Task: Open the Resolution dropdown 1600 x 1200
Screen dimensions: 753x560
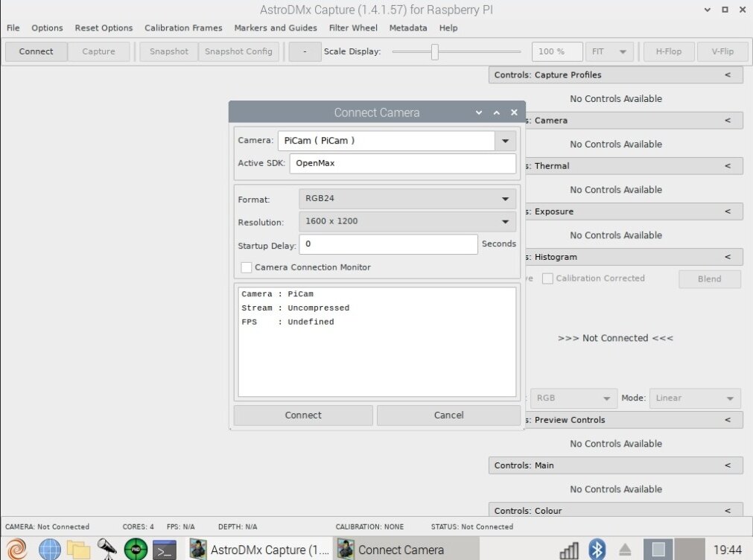Action: pyautogui.click(x=407, y=221)
